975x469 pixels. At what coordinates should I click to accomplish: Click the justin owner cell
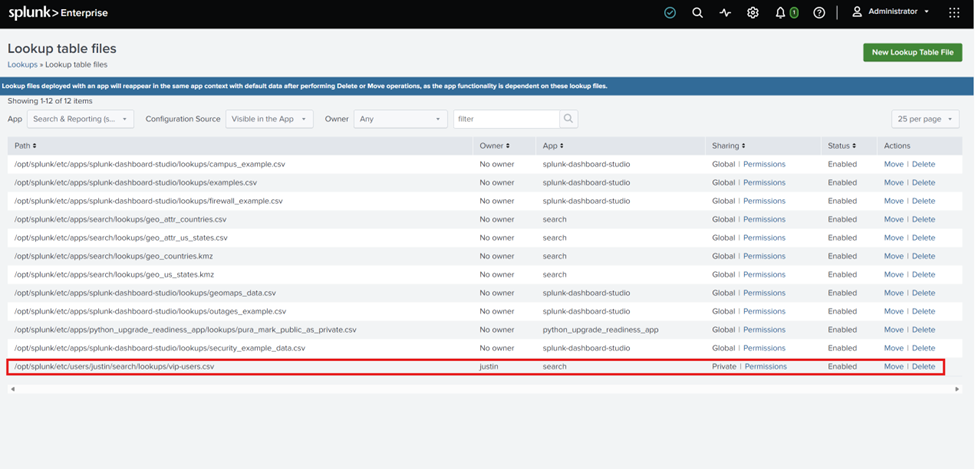point(489,366)
